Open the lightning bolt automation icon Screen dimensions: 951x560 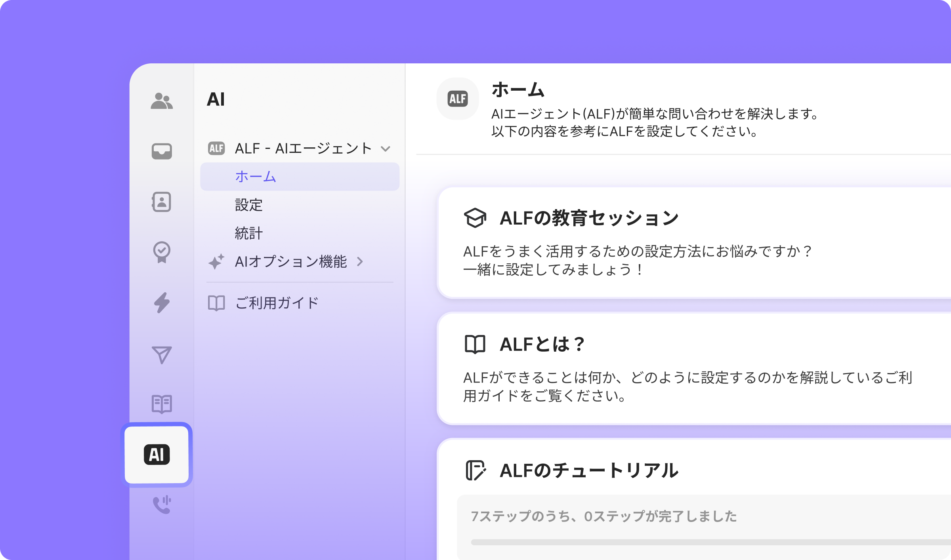point(162,303)
